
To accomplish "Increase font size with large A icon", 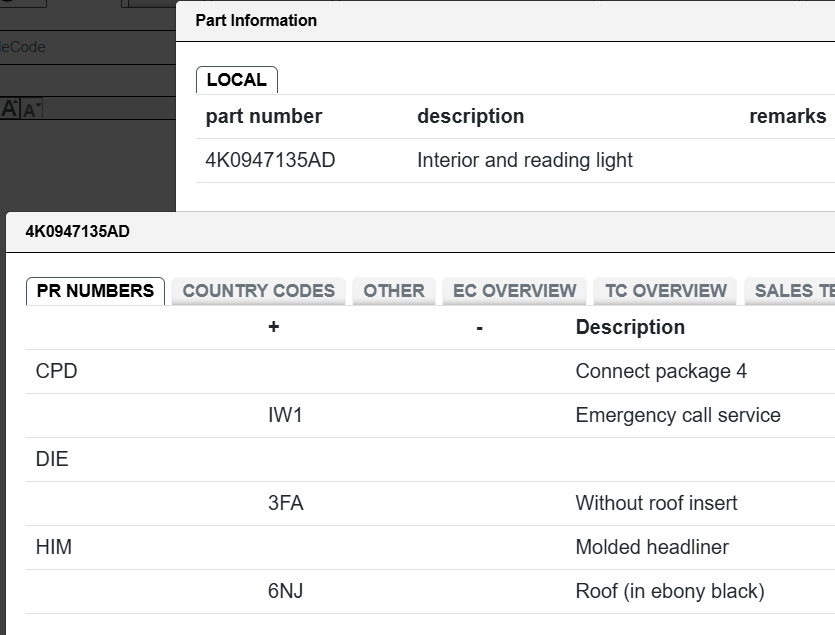I will click(x=10, y=108).
